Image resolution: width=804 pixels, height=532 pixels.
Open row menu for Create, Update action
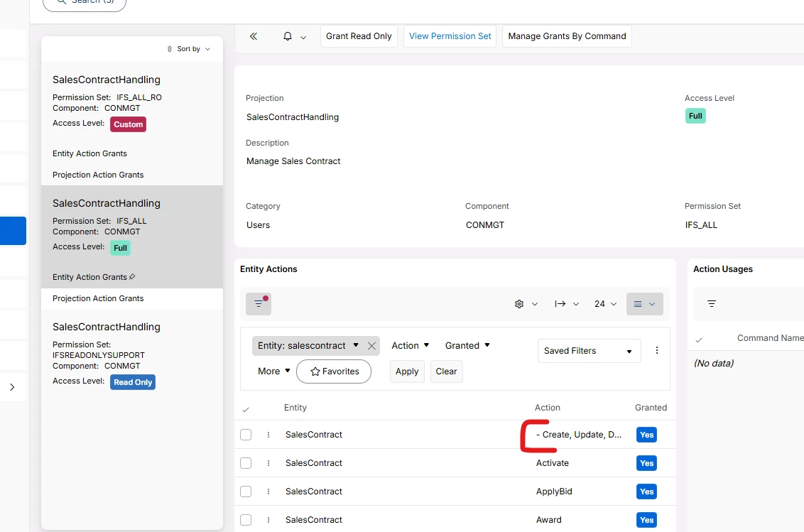268,435
